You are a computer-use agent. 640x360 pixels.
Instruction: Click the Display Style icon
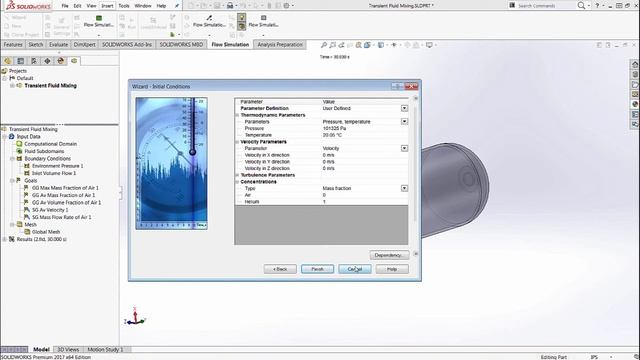coord(380,45)
